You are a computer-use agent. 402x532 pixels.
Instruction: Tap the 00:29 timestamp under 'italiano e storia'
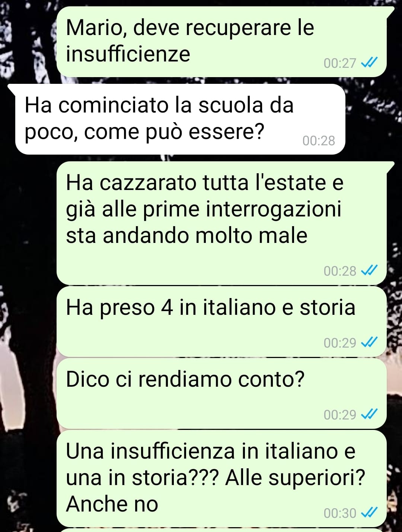click(340, 343)
